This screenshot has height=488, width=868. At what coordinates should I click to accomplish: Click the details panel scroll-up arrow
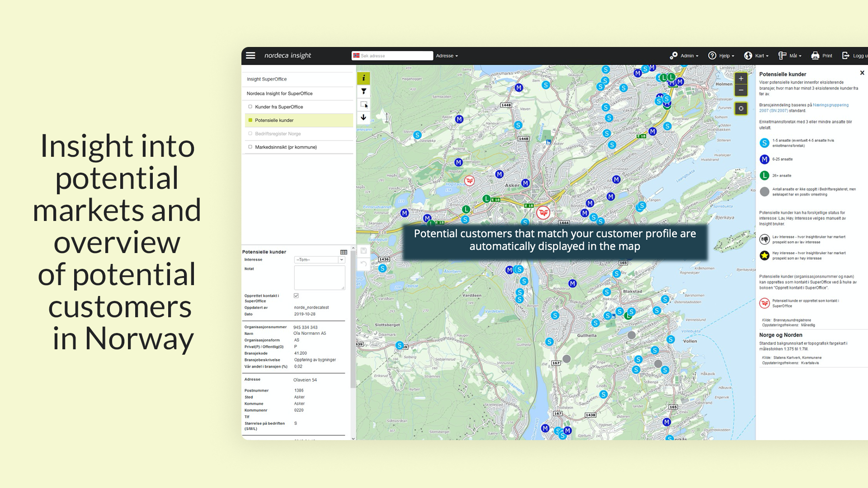353,248
